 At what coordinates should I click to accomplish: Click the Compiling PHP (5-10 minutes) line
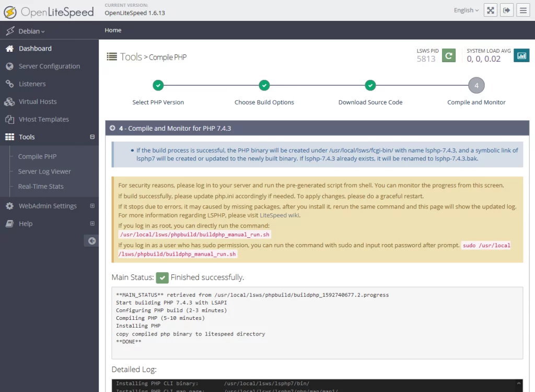click(160, 318)
